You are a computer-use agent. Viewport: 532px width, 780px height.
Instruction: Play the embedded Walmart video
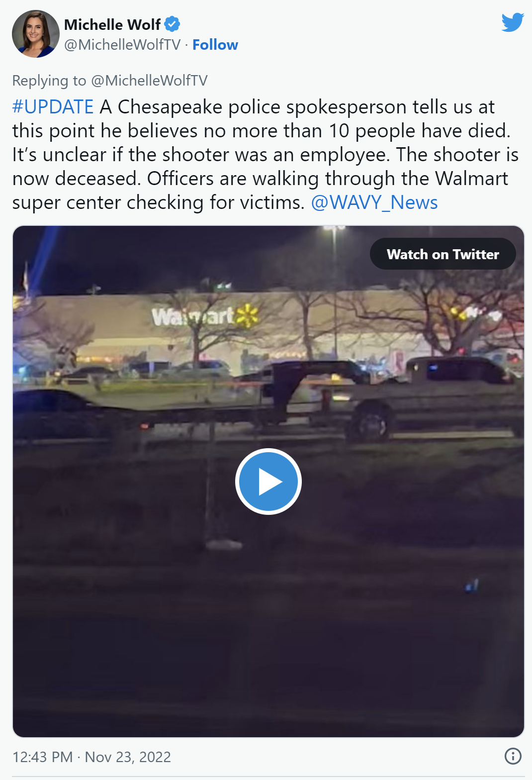click(268, 482)
